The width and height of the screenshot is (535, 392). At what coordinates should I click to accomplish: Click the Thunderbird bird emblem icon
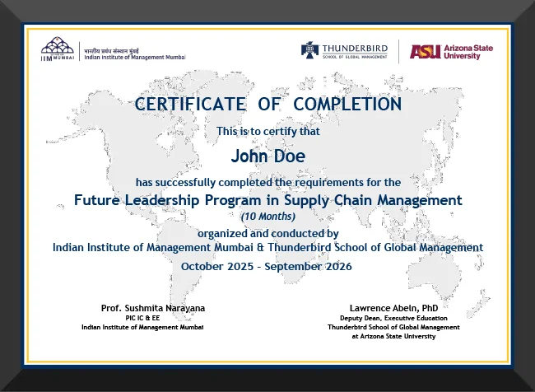tap(309, 50)
